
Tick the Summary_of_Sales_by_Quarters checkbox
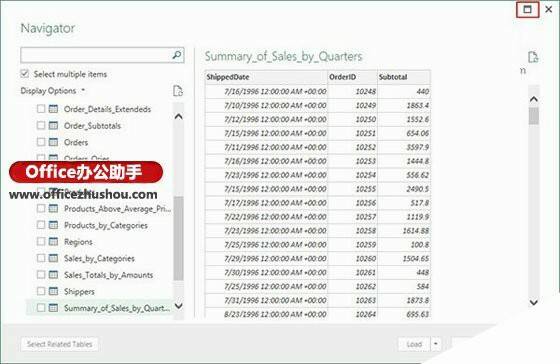(x=41, y=308)
